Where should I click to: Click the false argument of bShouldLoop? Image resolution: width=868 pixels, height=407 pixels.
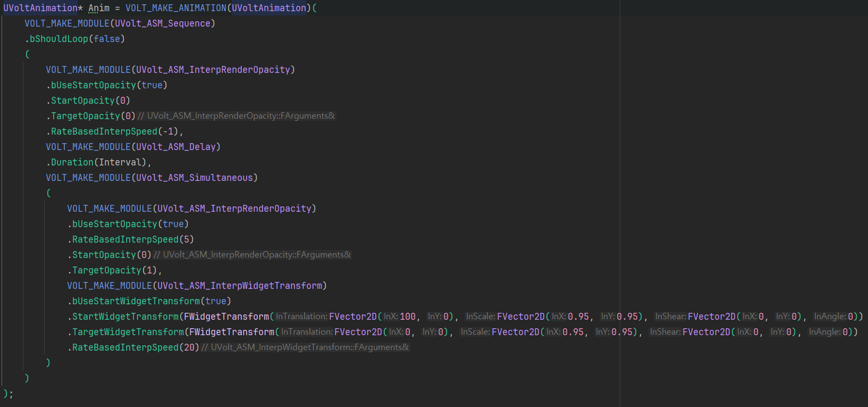tap(106, 39)
